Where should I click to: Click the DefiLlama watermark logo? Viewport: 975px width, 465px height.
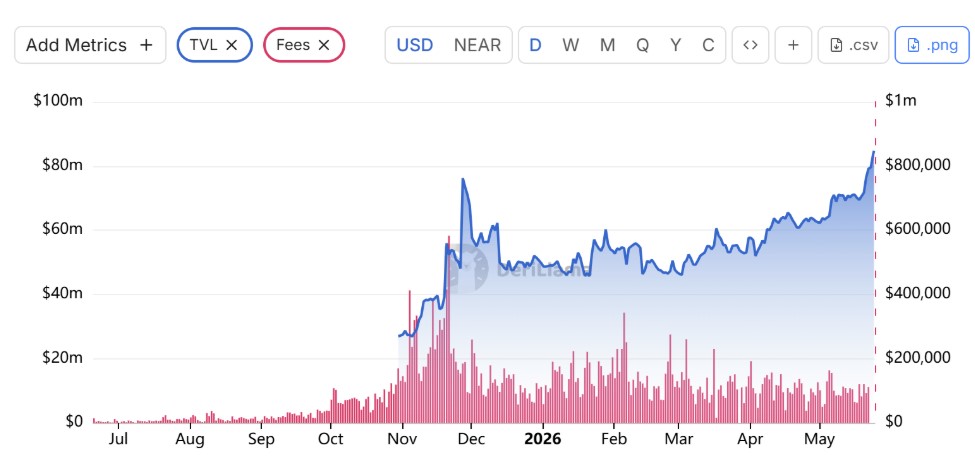click(470, 269)
